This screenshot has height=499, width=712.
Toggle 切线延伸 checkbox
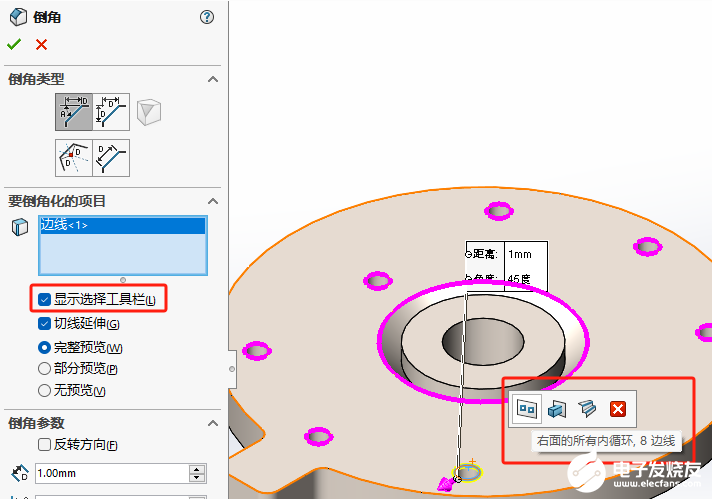click(x=44, y=324)
